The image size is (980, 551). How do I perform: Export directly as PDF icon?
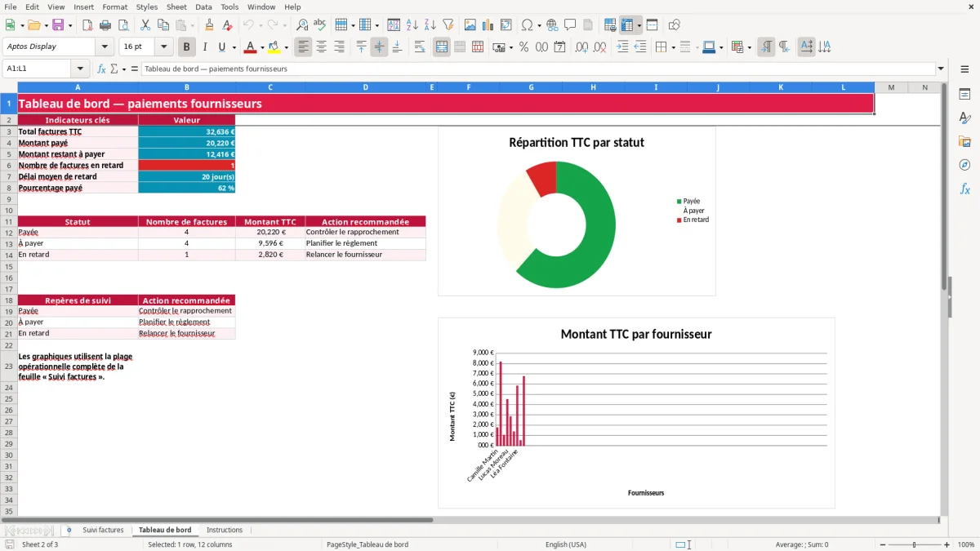(x=87, y=25)
